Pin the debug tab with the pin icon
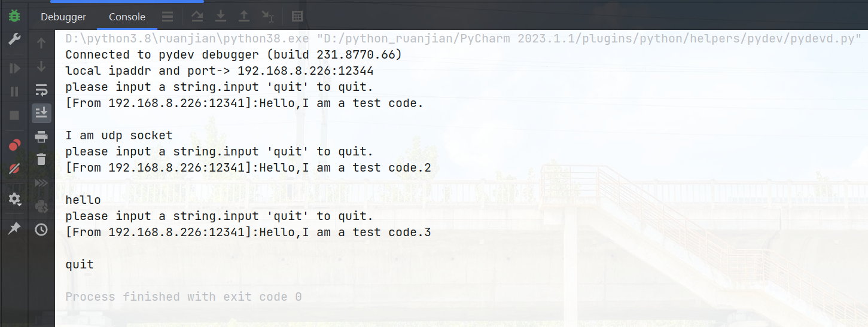Screen dimensions: 868x327 14,228
